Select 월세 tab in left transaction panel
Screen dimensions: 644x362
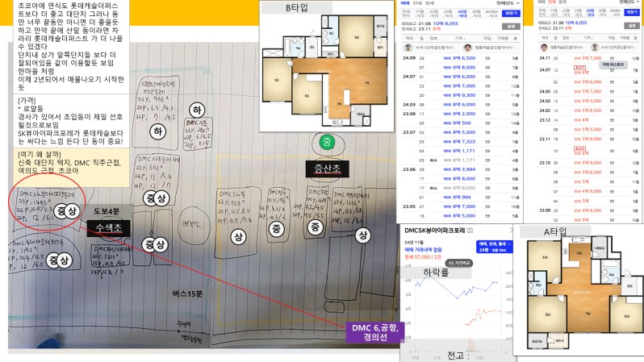429,3
